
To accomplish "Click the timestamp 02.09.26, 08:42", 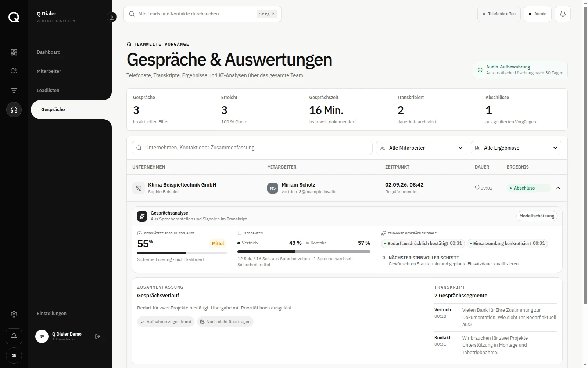I will coord(404,185).
